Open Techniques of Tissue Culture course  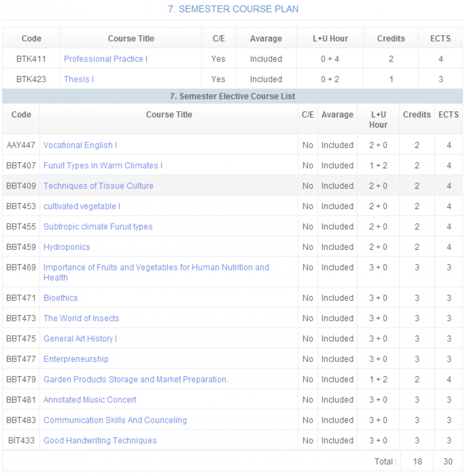pyautogui.click(x=98, y=186)
